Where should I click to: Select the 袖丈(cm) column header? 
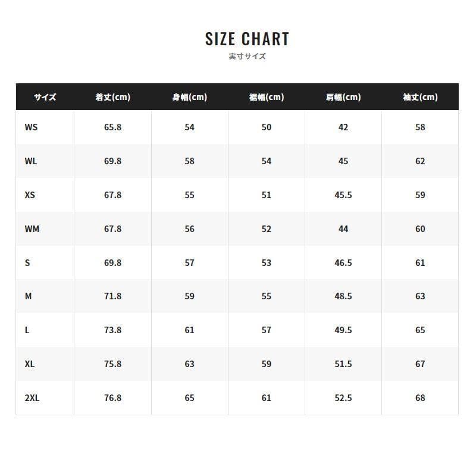click(420, 97)
